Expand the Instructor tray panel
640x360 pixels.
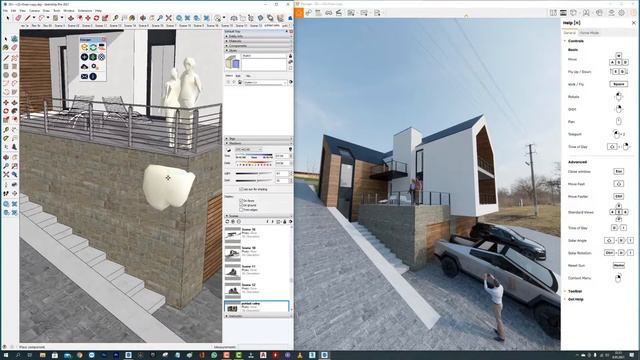click(x=258, y=316)
